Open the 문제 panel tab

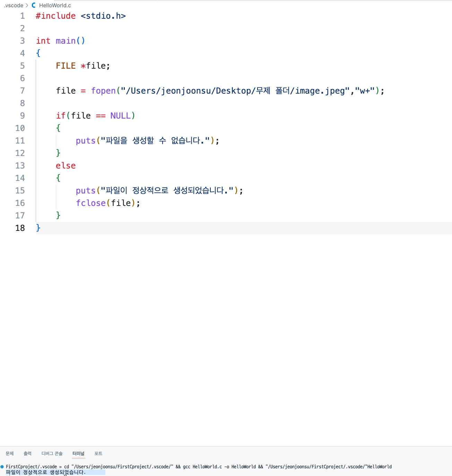click(10, 453)
